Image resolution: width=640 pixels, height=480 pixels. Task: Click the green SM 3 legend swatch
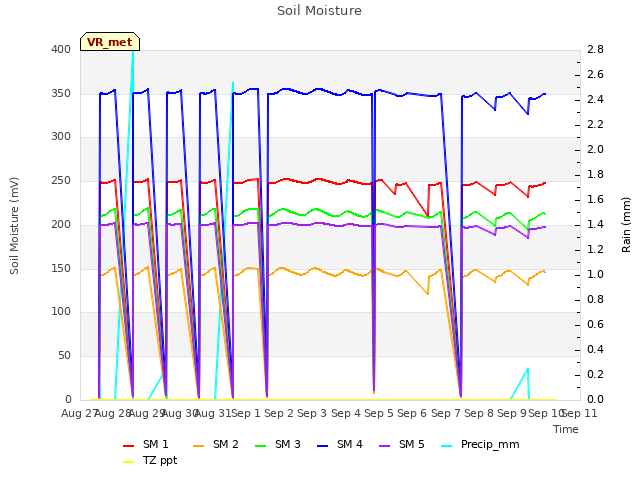[260, 446]
